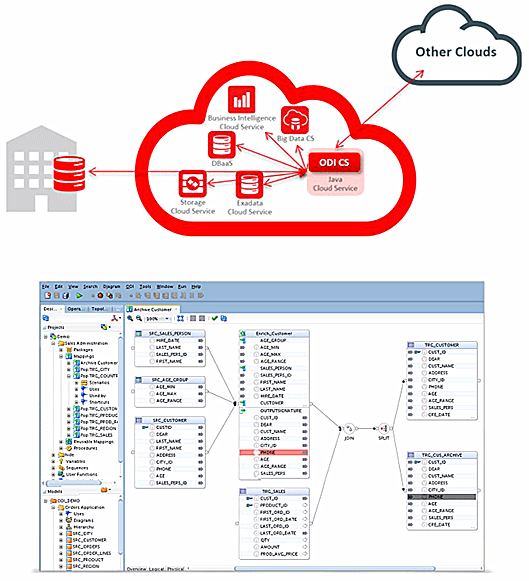Open the Help menu
529x581 pixels.
pyautogui.click(x=196, y=286)
